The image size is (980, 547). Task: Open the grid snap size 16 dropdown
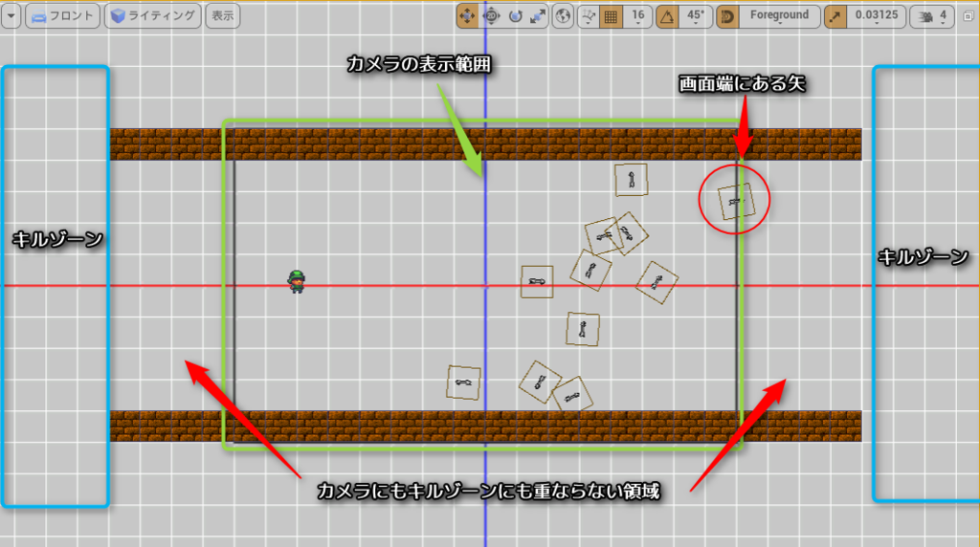point(637,15)
